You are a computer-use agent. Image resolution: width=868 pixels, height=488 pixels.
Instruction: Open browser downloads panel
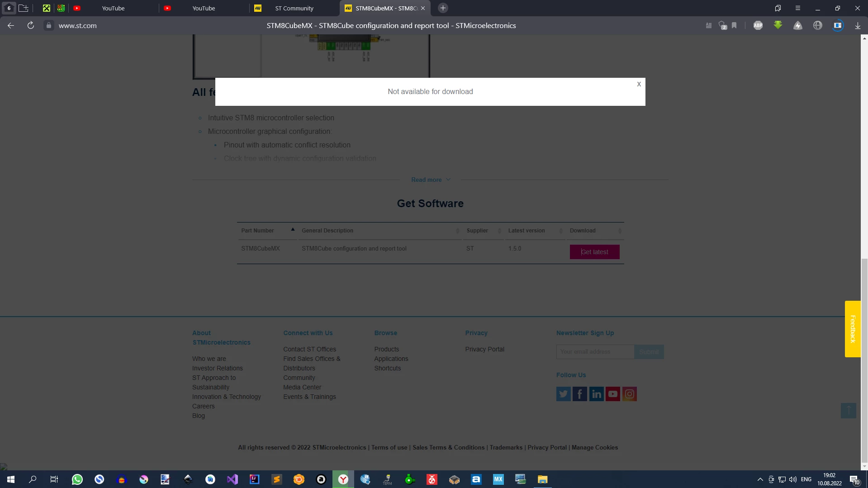(858, 25)
